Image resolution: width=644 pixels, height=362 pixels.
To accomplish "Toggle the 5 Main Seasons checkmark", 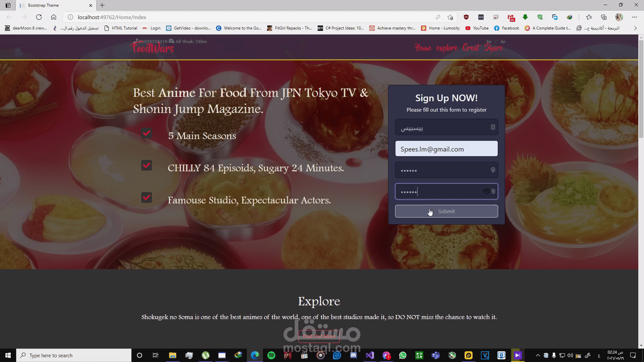I will point(147,133).
